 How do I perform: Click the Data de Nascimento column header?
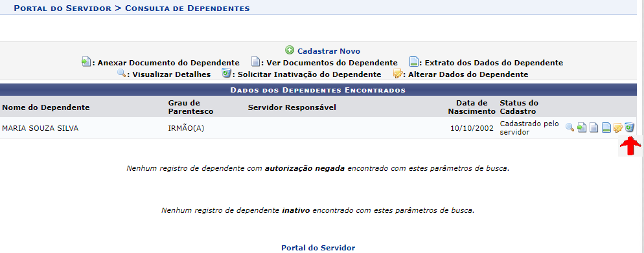tap(472, 107)
